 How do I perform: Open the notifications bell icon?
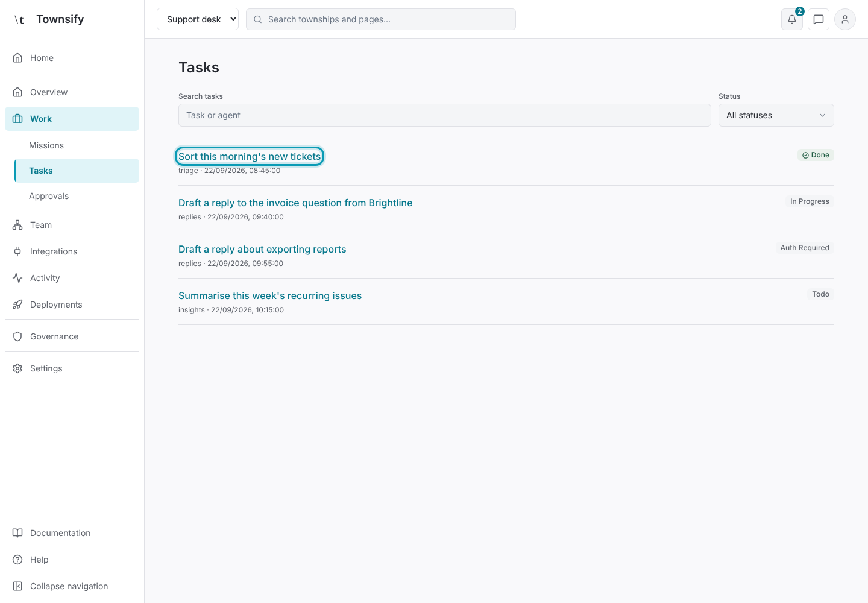[x=792, y=19]
